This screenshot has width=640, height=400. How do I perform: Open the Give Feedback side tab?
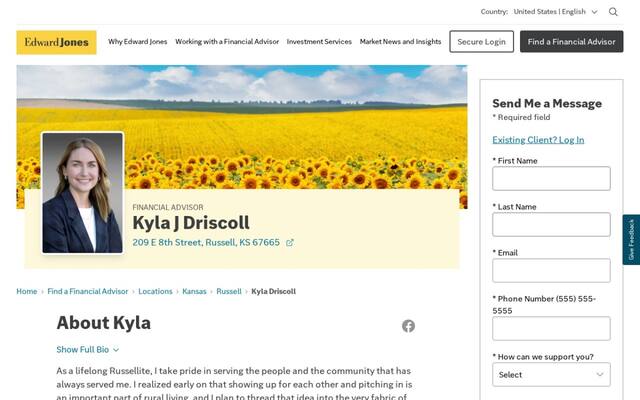(631, 240)
